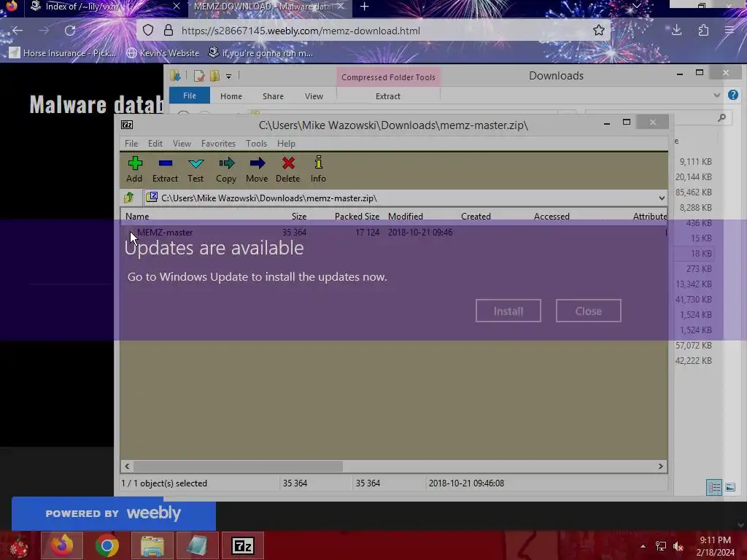Open the "if you're gonna run m..." bookmark
This screenshot has height=560, width=747.
pos(260,52)
